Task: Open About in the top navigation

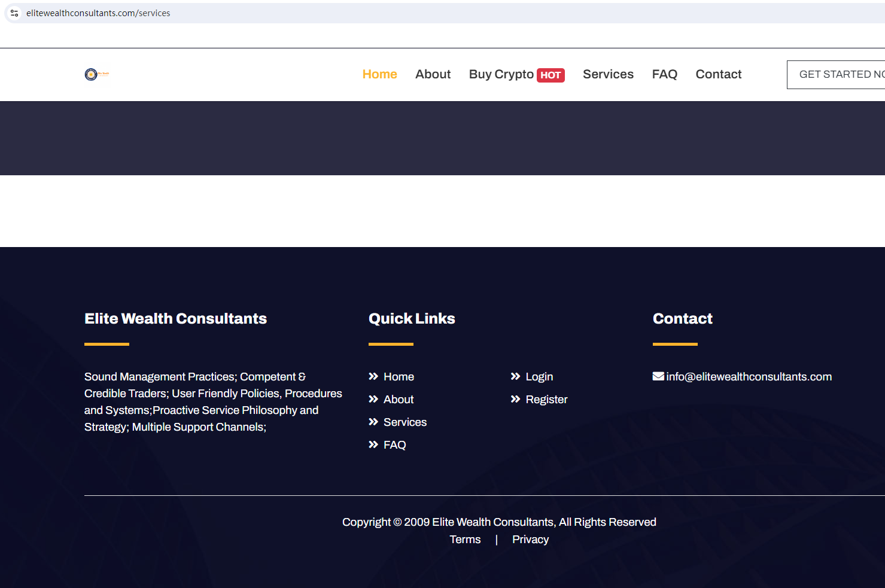Action: [433, 74]
